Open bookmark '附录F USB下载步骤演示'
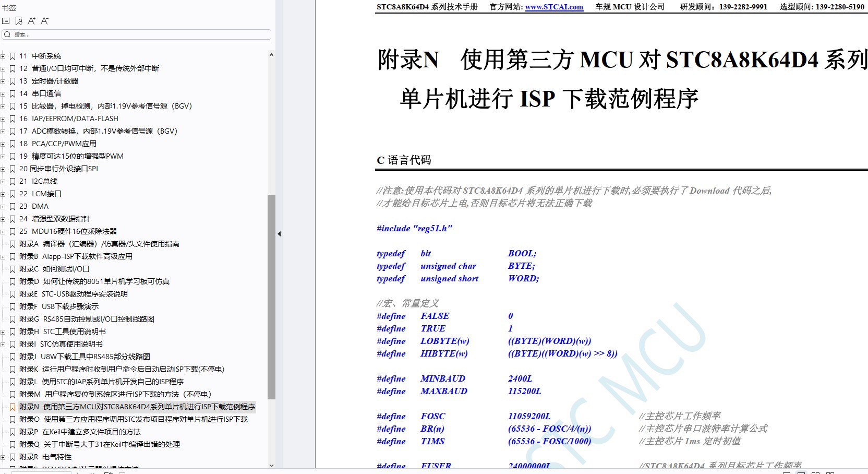The height and width of the screenshot is (474, 868). pos(59,306)
